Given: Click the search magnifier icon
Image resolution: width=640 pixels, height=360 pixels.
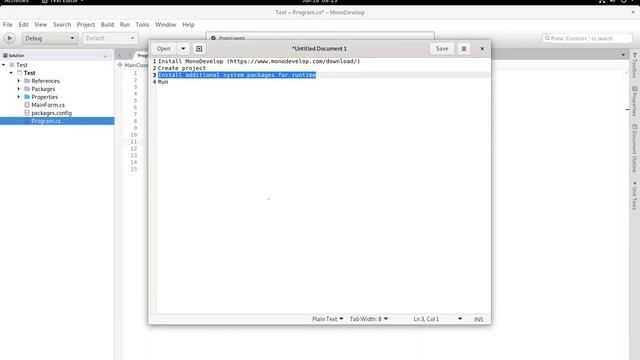Looking at the screenshot, I should (547, 38).
